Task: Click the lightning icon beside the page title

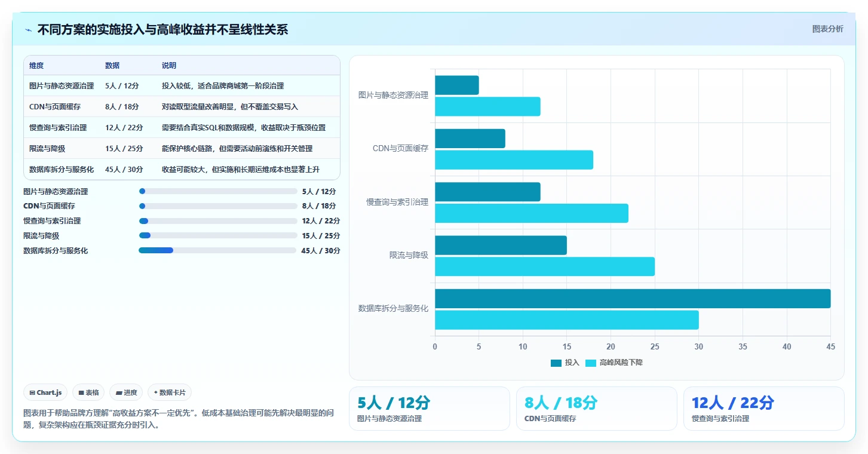Action: click(28, 30)
